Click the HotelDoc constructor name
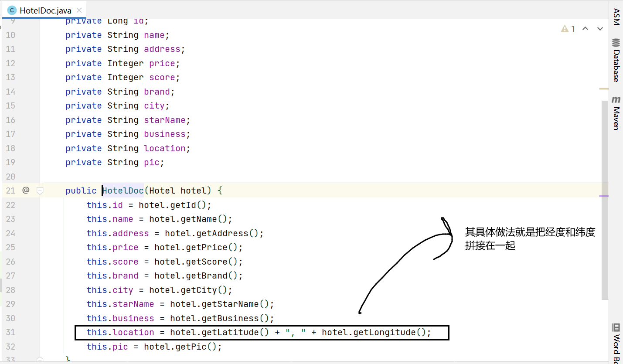Screen dimensions: 623x364 pyautogui.click(x=123, y=191)
